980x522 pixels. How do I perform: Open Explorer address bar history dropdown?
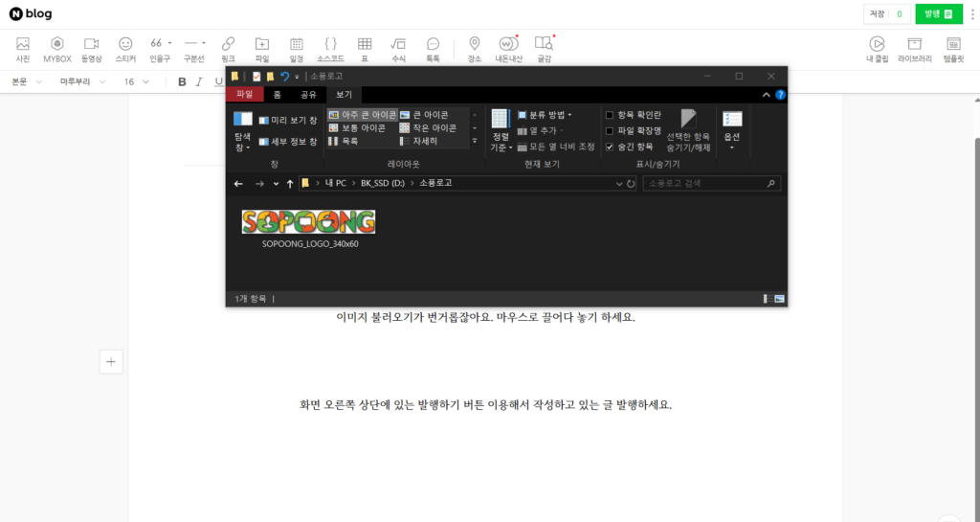[619, 184]
